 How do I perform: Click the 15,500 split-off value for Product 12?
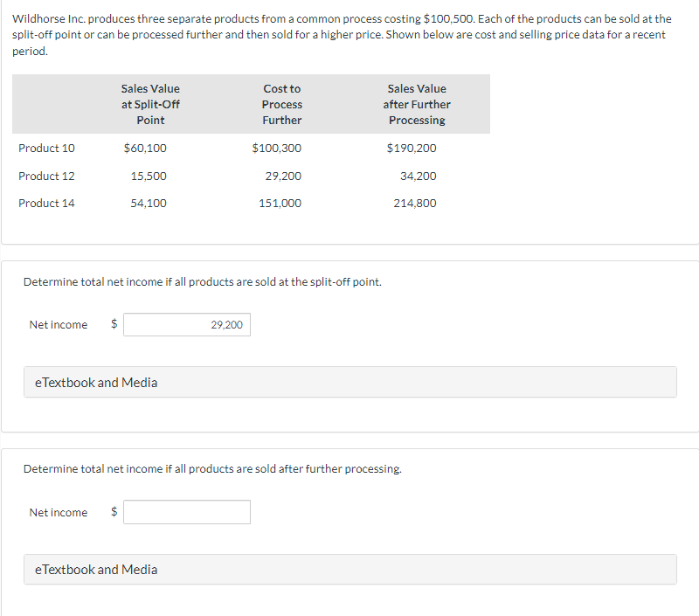click(149, 176)
